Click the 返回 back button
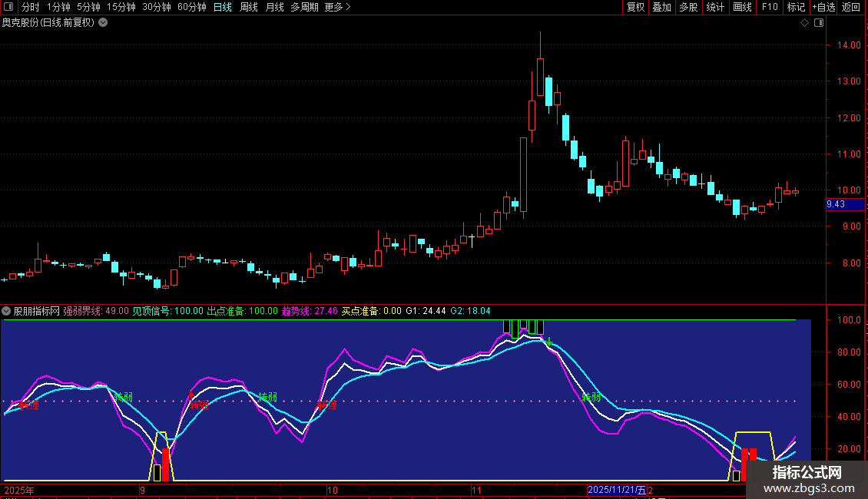Image resolution: width=868 pixels, height=499 pixels. coord(851,7)
